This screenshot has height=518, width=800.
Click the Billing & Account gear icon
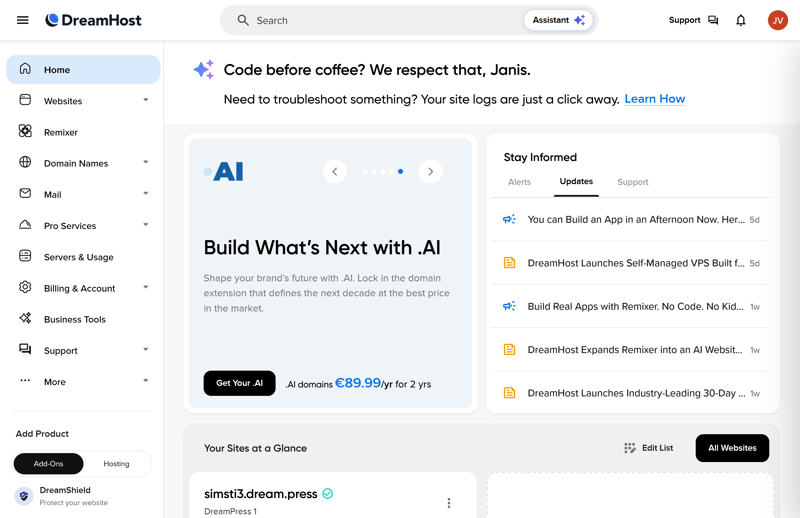[25, 287]
